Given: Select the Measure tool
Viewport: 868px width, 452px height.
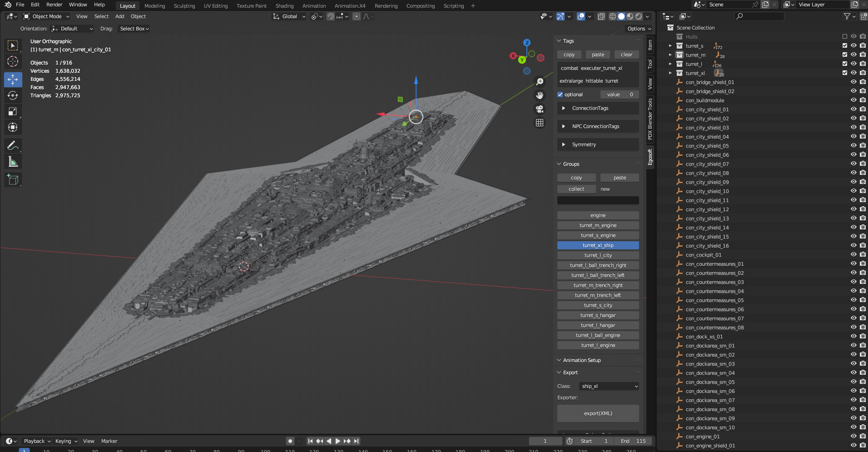Looking at the screenshot, I should click(x=13, y=161).
